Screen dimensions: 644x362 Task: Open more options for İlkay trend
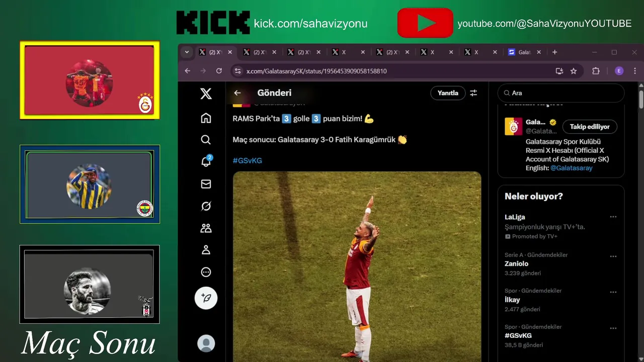613,292
